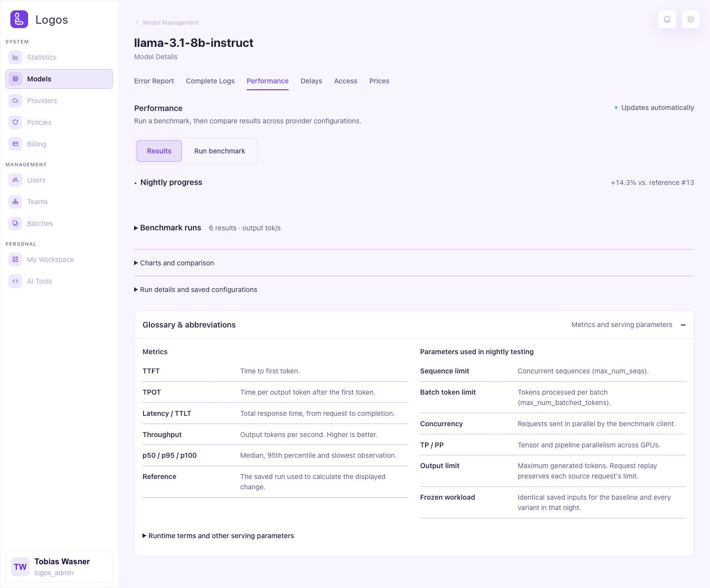Click the 'Frozen workload' glossary term
This screenshot has width=710, height=588.
pyautogui.click(x=447, y=497)
